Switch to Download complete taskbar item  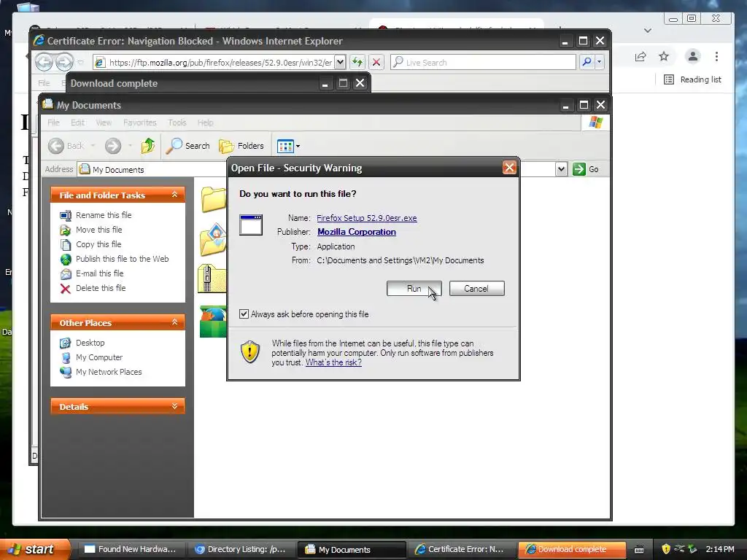[571, 550]
